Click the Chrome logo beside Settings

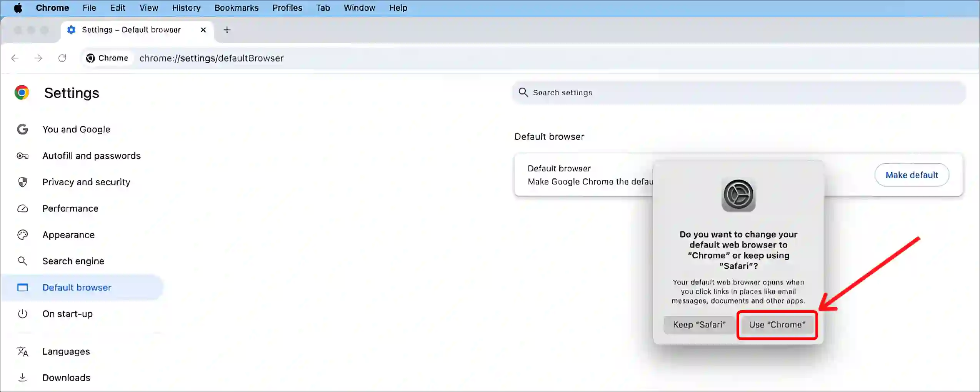click(22, 93)
